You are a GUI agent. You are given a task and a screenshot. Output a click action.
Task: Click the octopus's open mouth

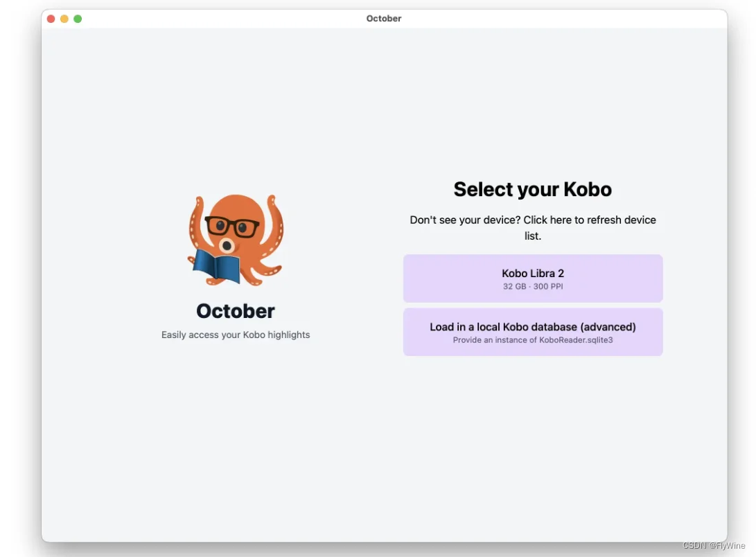(x=226, y=245)
